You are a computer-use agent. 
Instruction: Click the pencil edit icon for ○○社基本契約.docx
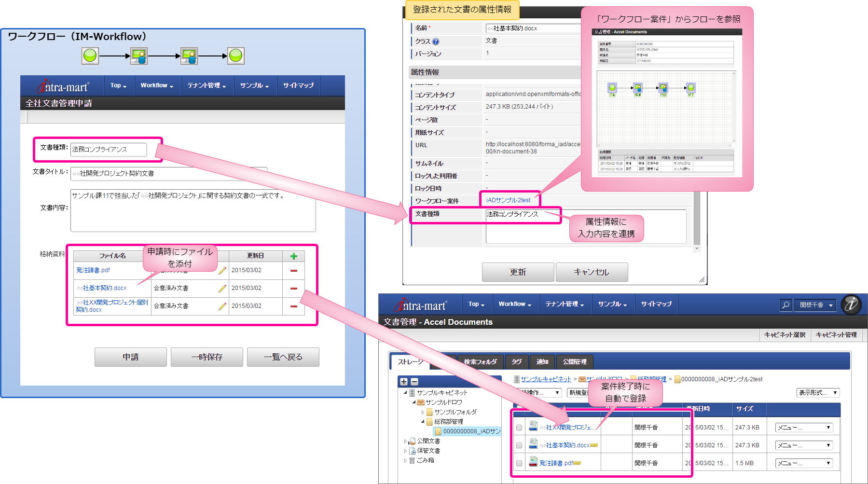click(221, 288)
